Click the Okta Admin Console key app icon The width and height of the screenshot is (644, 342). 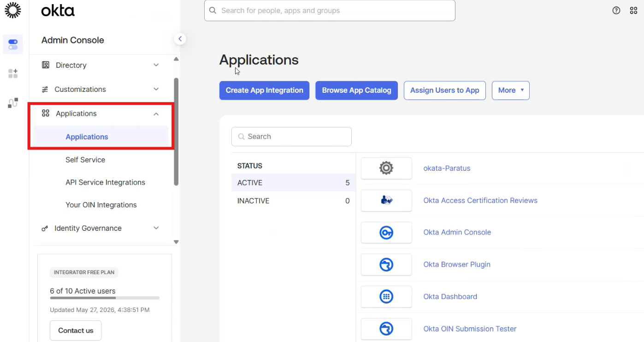click(x=386, y=233)
